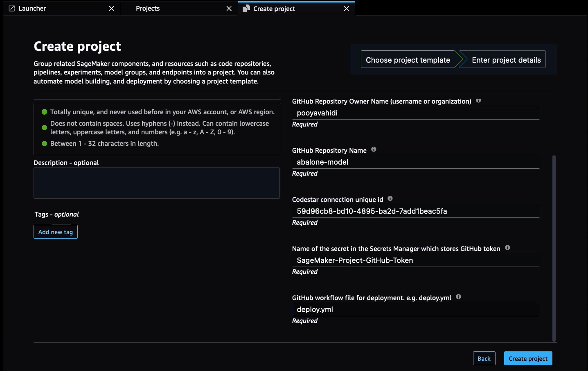Click the 'Create project' page heading
588x371 pixels.
click(x=77, y=46)
